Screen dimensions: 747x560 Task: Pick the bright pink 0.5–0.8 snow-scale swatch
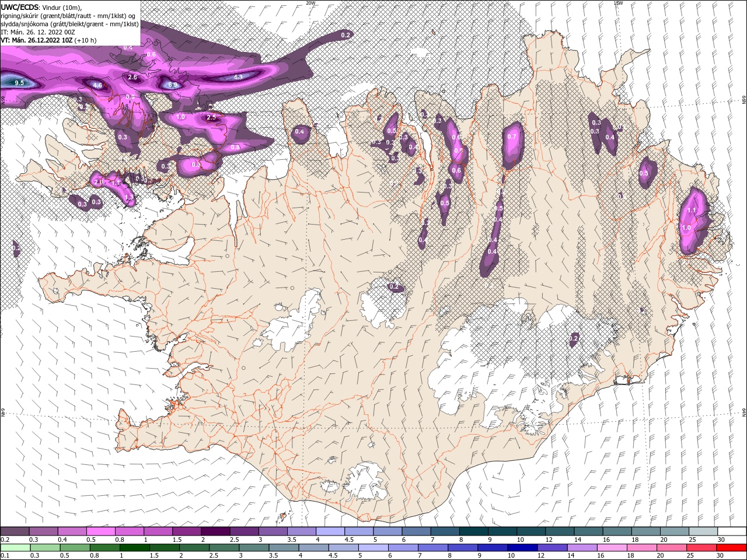tap(100, 531)
